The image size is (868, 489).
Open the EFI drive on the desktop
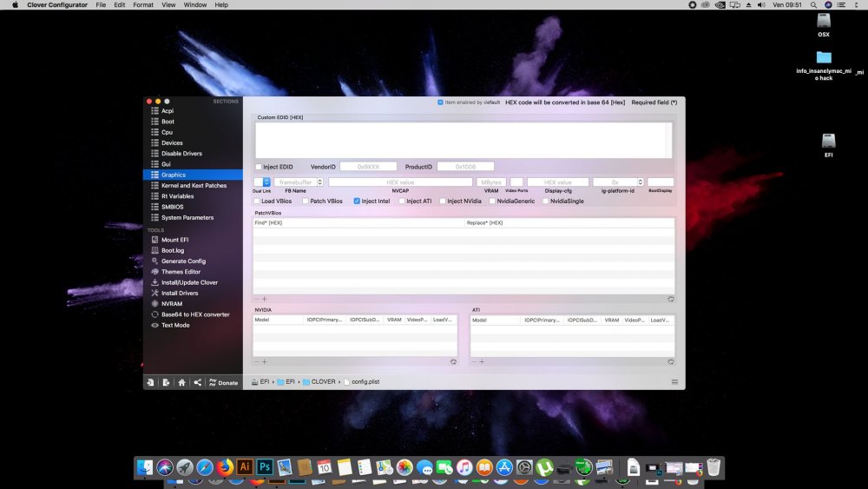coord(828,145)
